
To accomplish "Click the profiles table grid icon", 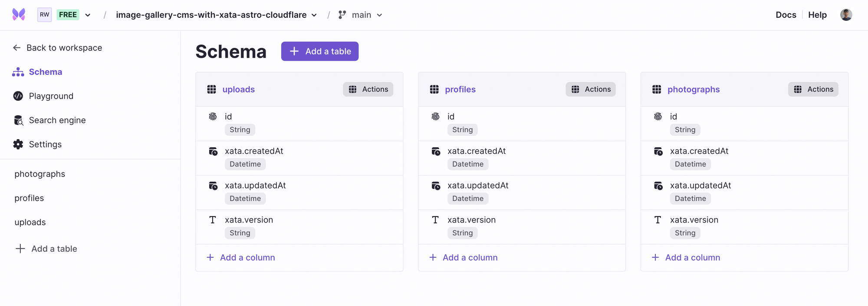I will [434, 89].
